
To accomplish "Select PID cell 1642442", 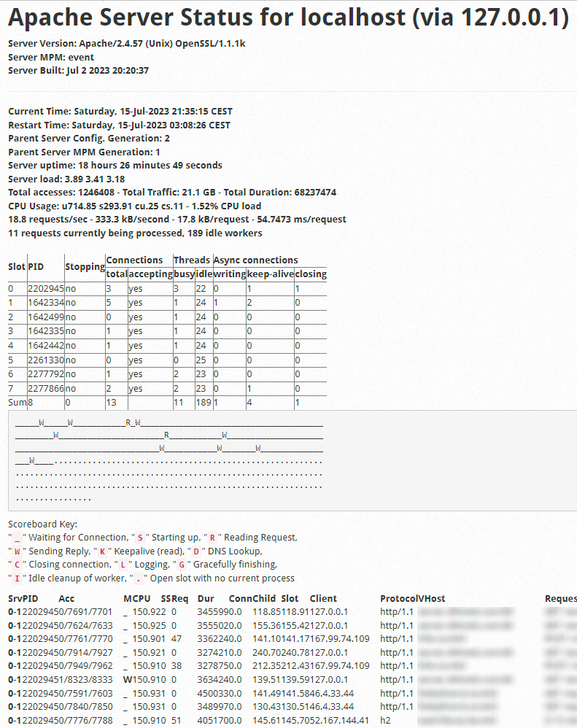I will (x=45, y=346).
